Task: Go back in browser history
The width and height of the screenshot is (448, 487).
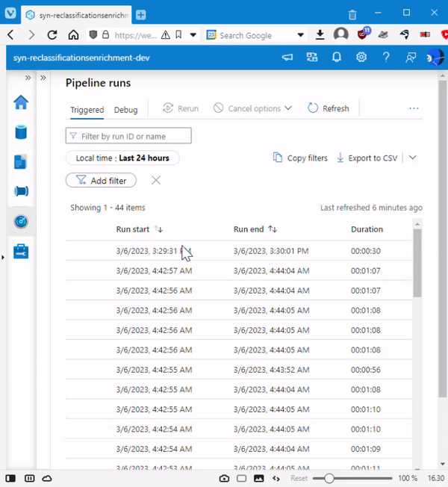Action: pos(11,35)
